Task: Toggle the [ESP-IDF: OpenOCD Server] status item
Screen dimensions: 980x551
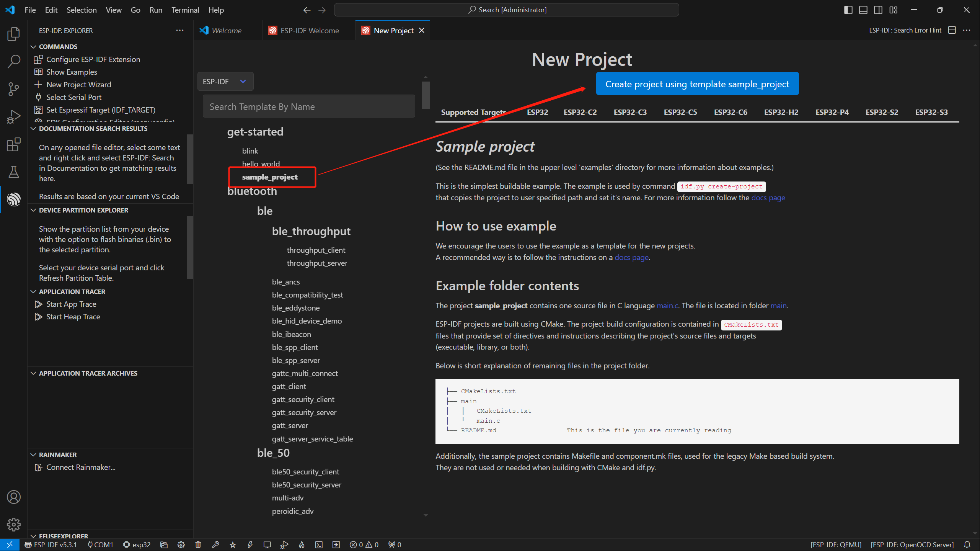Action: pos(912,544)
